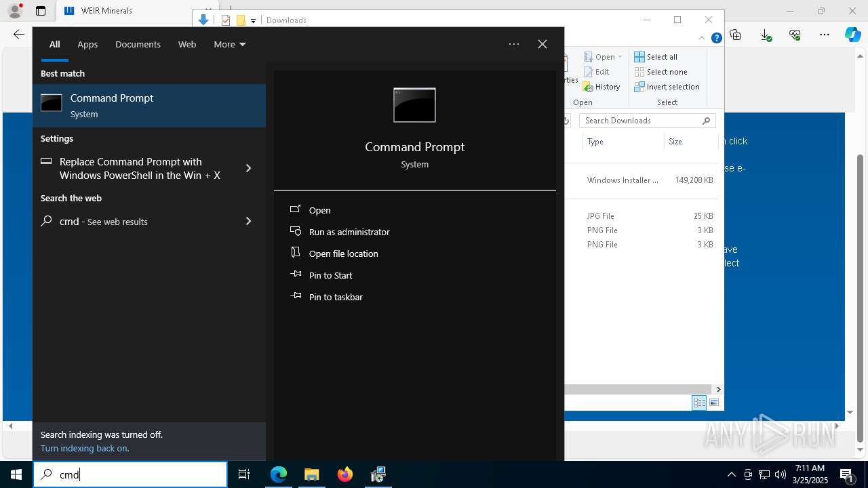
Task: Open the More filter dropdown
Action: click(x=230, y=44)
